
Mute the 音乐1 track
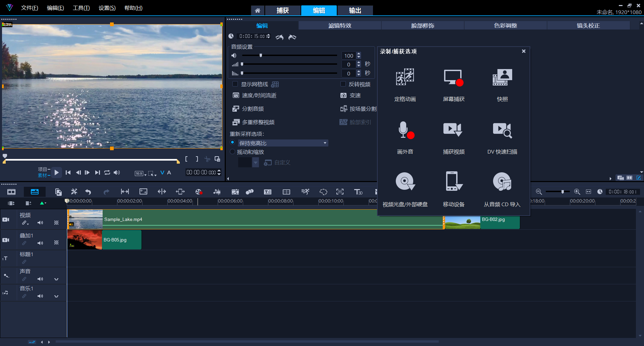[x=40, y=296]
